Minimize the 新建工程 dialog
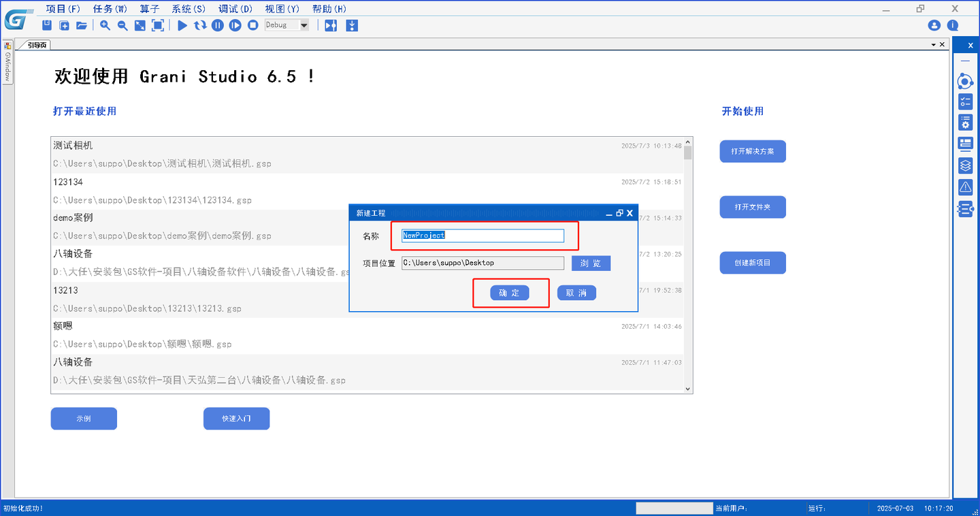This screenshot has height=516, width=980. click(609, 213)
